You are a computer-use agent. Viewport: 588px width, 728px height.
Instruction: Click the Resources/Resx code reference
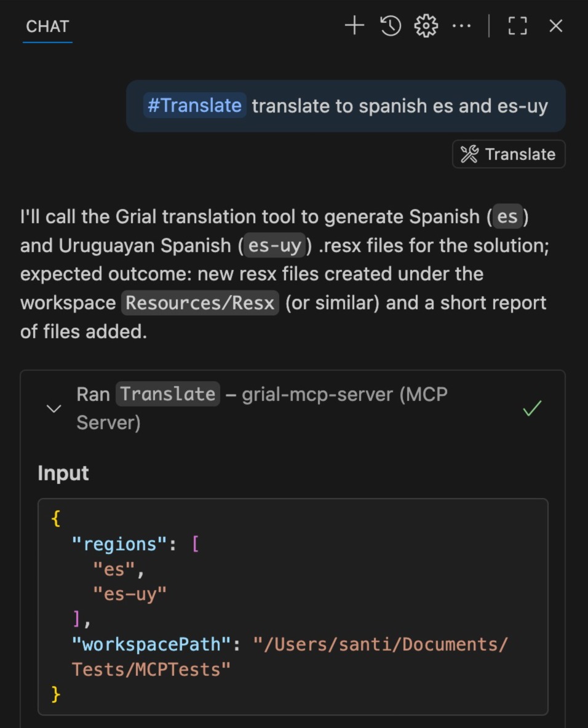click(199, 303)
